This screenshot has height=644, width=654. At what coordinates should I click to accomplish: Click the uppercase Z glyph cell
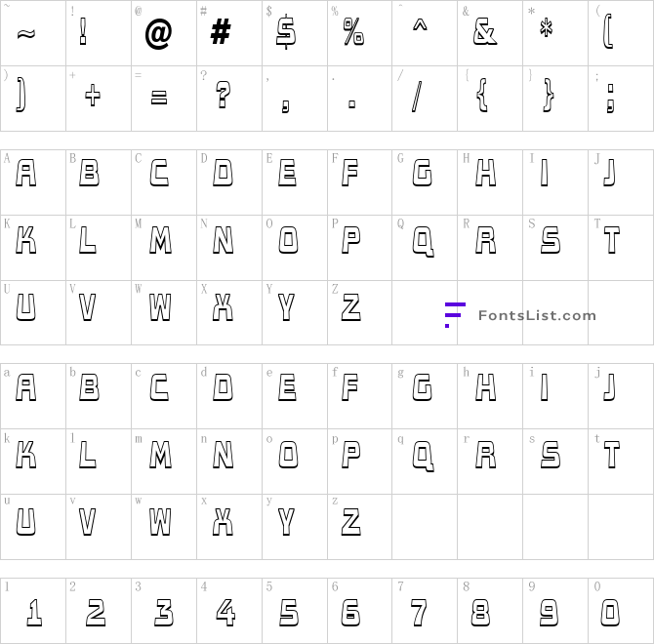[x=360, y=312]
